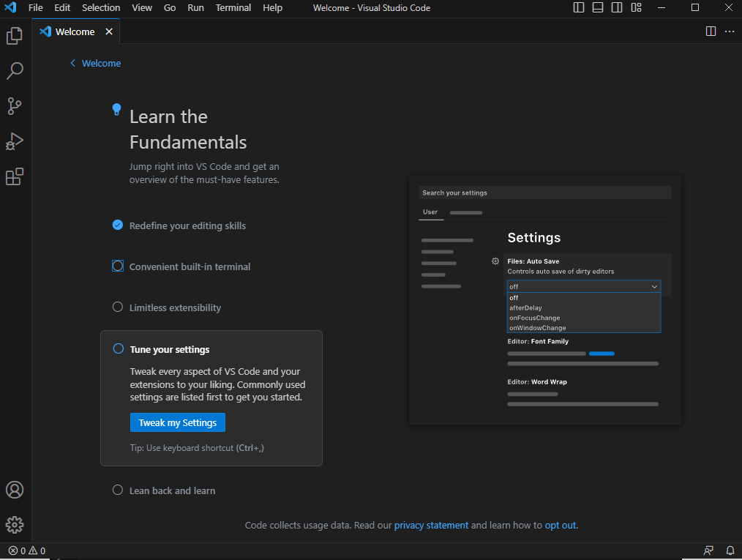Open the View menu
Screen dimensions: 742x560
point(142,7)
